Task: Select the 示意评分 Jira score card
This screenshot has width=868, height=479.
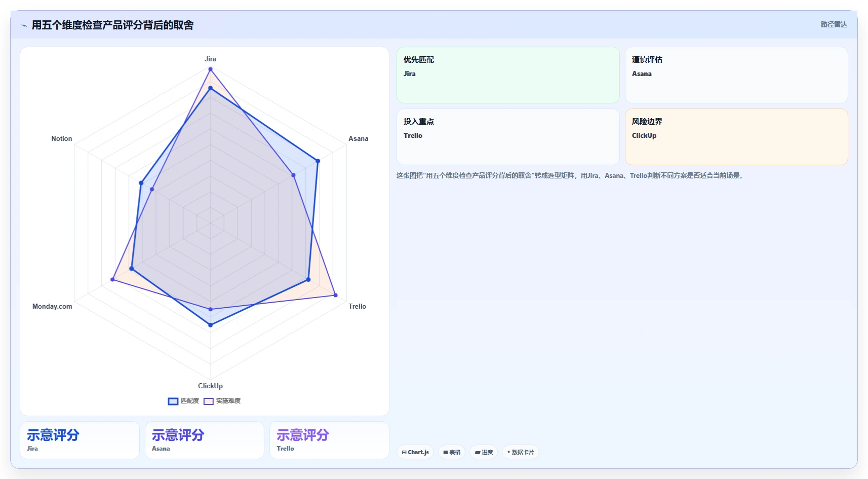Action: (x=80, y=440)
